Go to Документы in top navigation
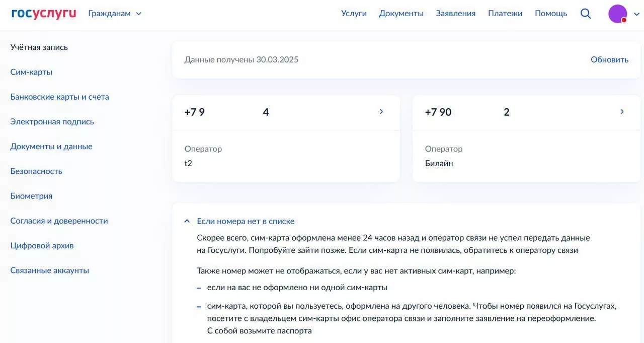 401,14
